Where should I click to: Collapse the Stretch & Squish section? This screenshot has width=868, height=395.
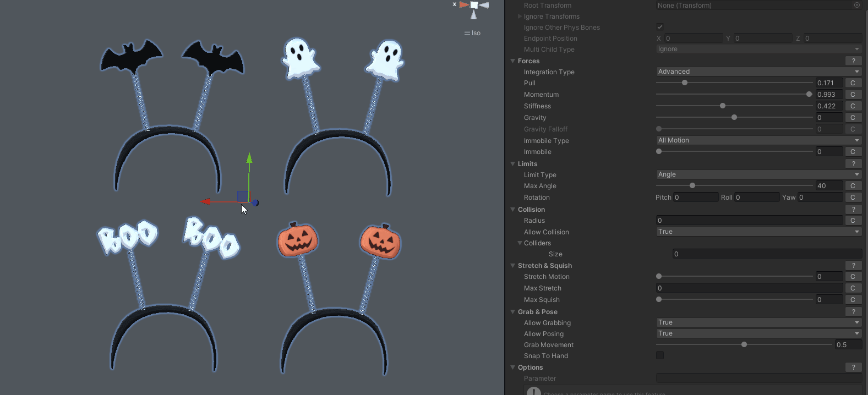(x=513, y=266)
